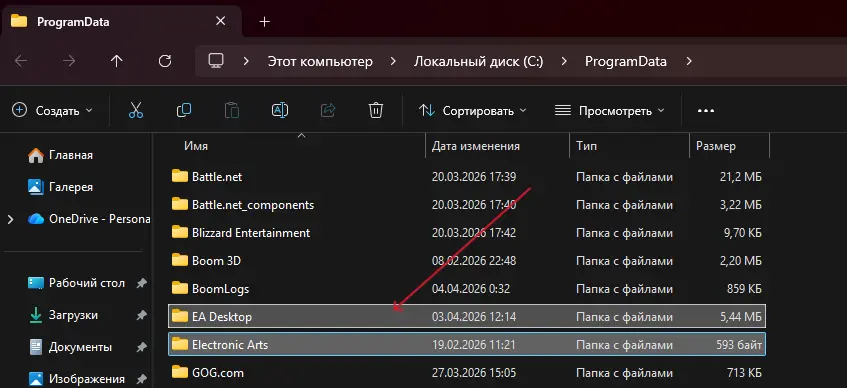847x388 pixels.
Task: Open the three-dots more options menu
Action: (706, 111)
